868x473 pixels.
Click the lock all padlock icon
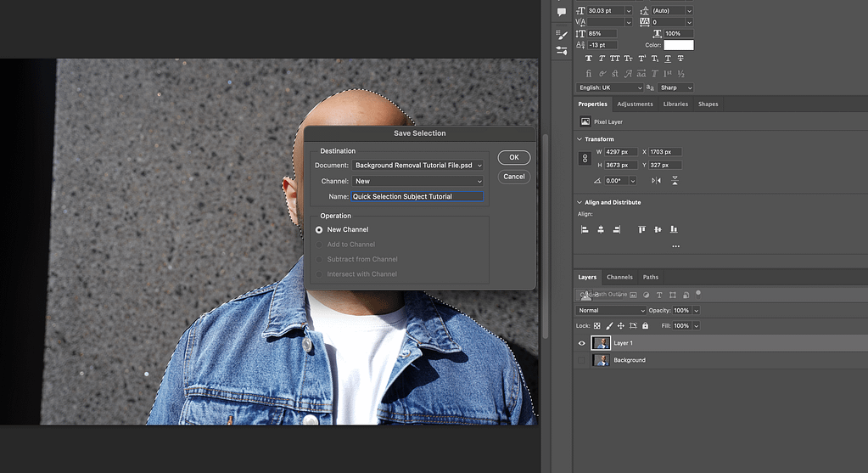[x=645, y=325]
